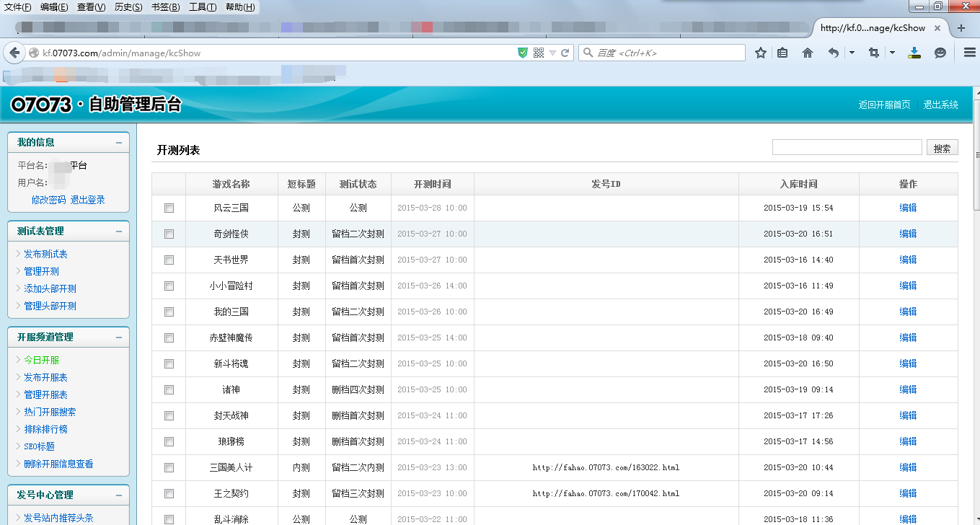
Task: Open the bookmarks list icon
Action: 782,53
